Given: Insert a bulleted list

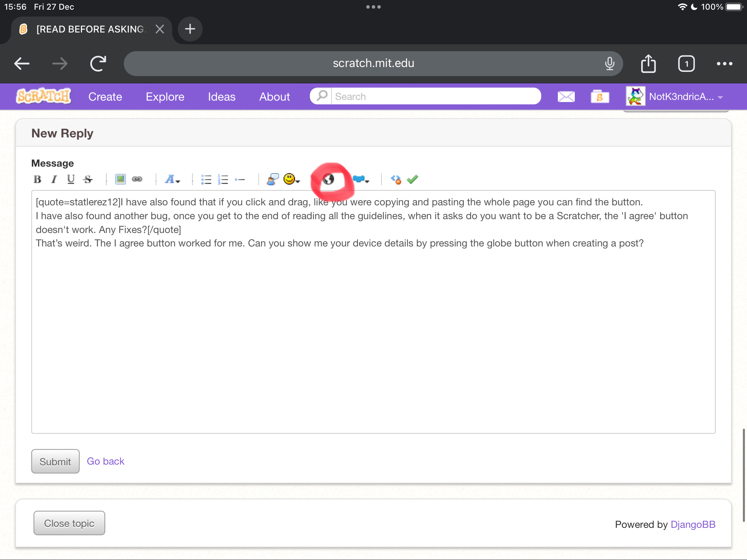Looking at the screenshot, I should click(206, 179).
